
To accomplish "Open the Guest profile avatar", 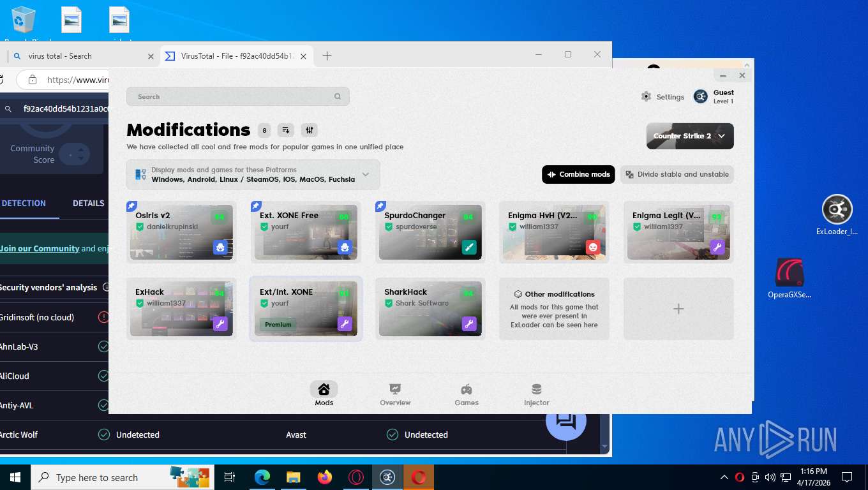I will tap(701, 96).
